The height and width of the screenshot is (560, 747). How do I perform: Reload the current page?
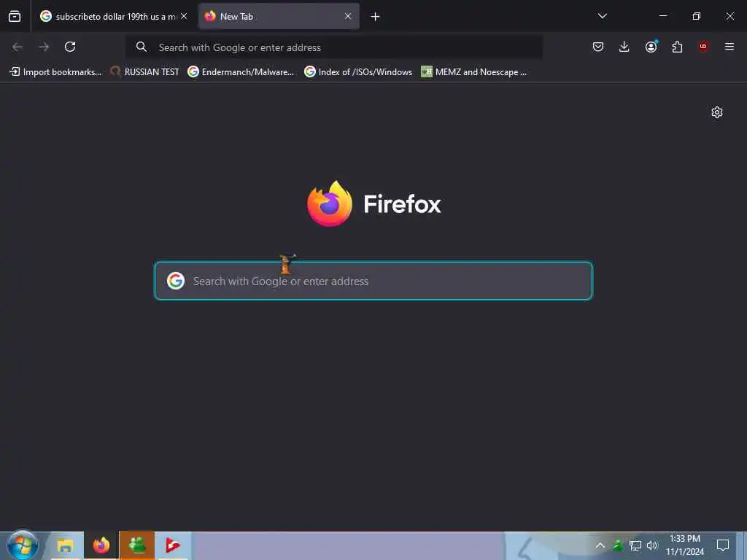70,47
